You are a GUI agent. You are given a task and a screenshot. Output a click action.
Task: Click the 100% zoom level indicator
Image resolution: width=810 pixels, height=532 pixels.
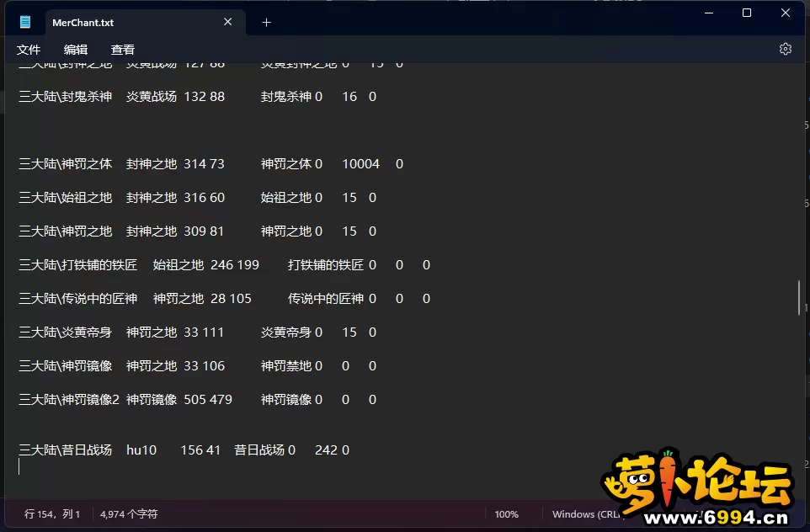507,514
